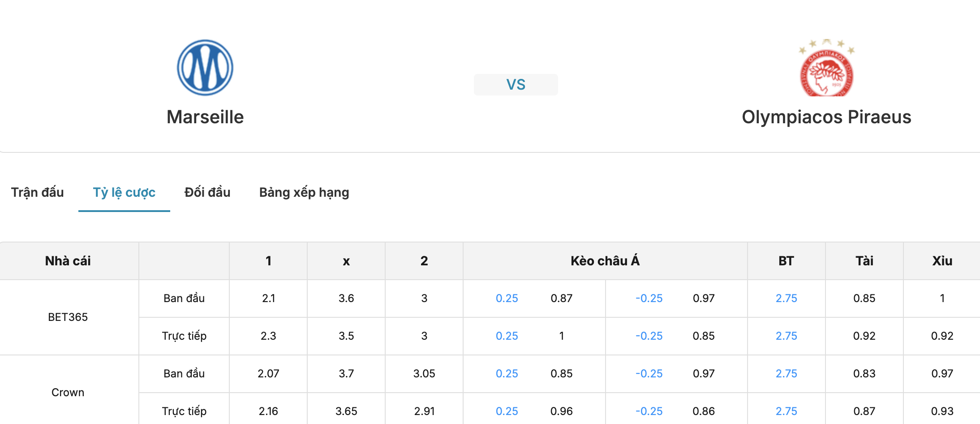Select the BET365 bookmaker cell
Image resolution: width=980 pixels, height=424 pixels.
point(68,317)
